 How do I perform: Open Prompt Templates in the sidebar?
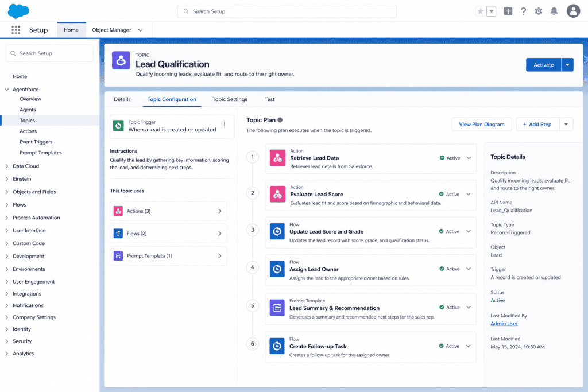pos(41,153)
